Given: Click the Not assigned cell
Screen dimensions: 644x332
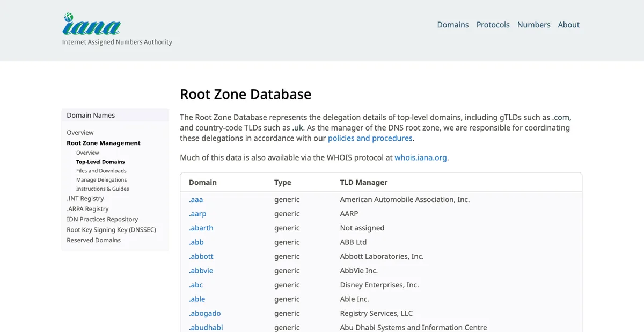Looking at the screenshot, I should tap(362, 228).
